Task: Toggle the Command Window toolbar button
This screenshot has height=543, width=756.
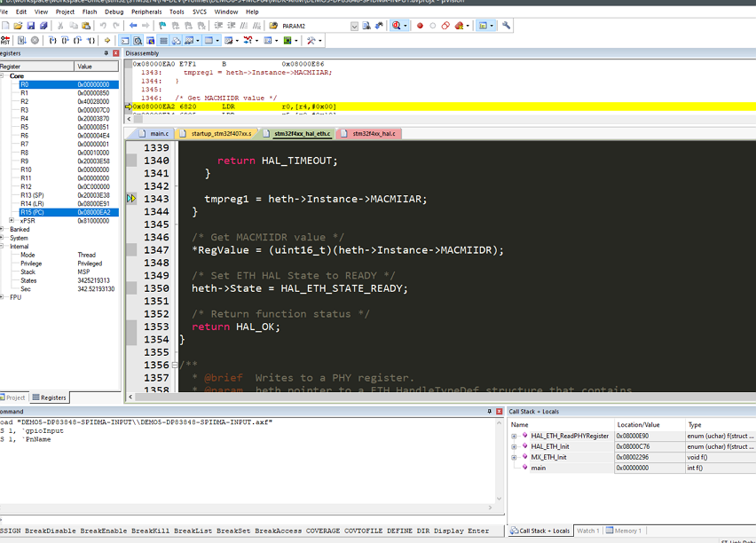Action: click(x=125, y=41)
